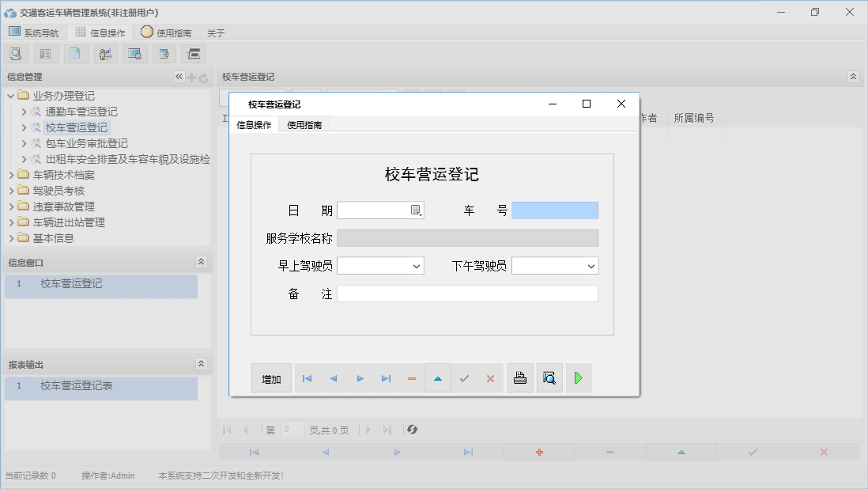Click the new document toolbar icon
Screen dimensions: 868x489
tap(76, 53)
